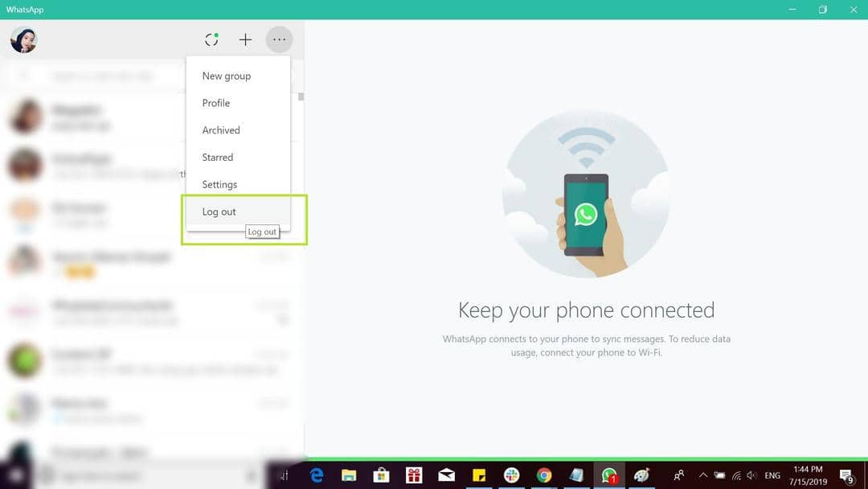The image size is (868, 489).
Task: Open Starred messages from menu
Action: [x=218, y=158]
